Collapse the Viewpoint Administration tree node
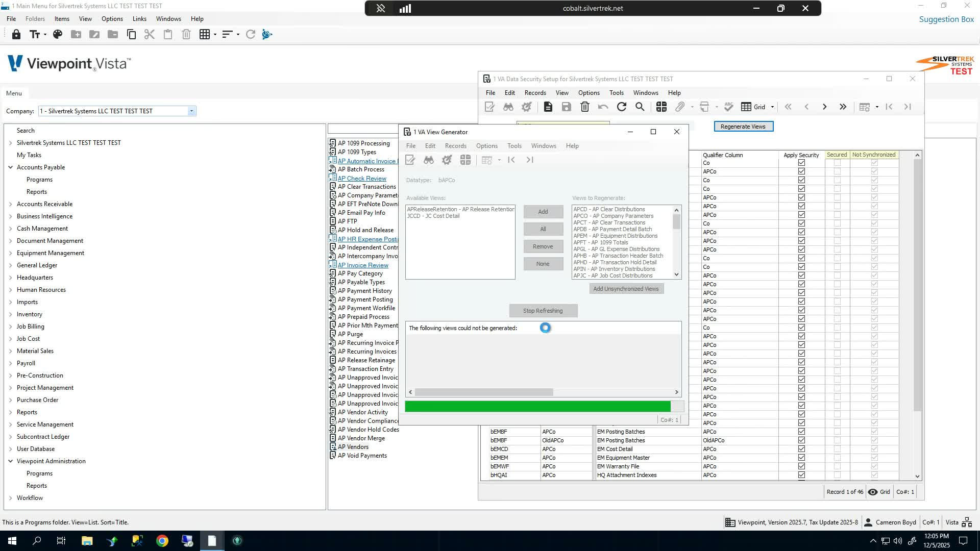Screen dimensions: 980x551 click(x=10, y=461)
